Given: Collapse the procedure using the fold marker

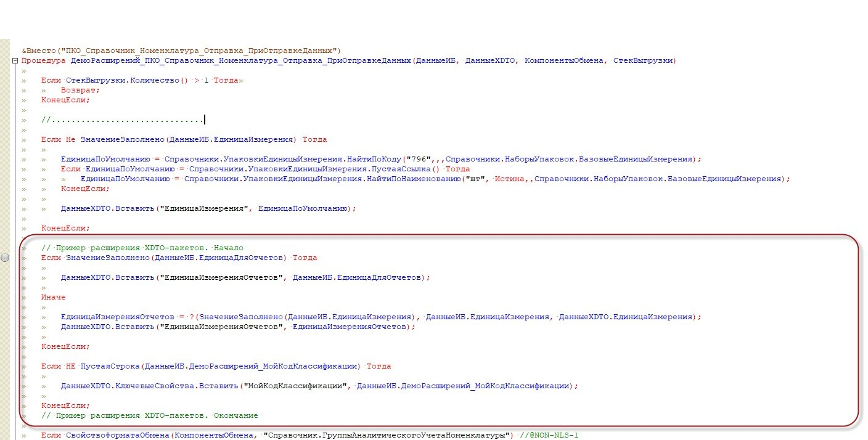Looking at the screenshot, I should (x=14, y=61).
